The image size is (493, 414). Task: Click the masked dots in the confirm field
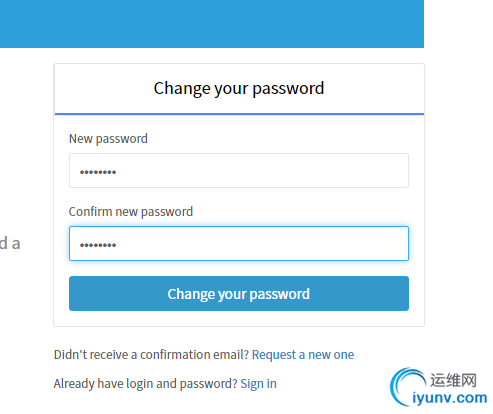(x=98, y=245)
